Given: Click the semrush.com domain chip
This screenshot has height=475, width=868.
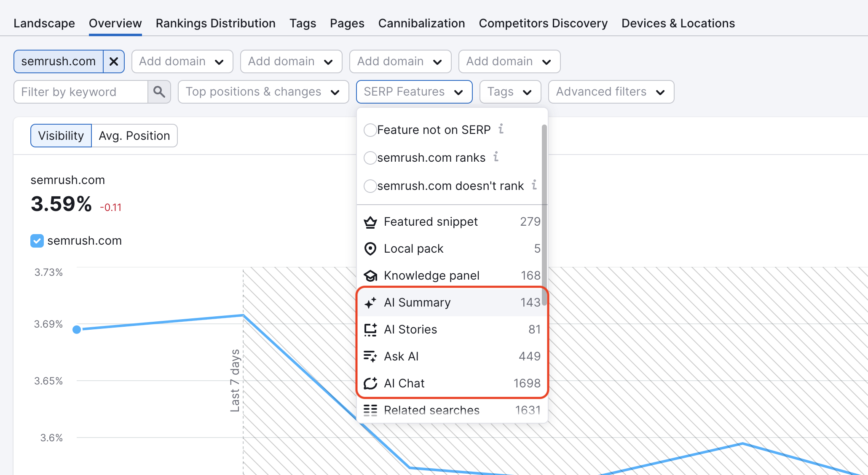Looking at the screenshot, I should pos(59,61).
